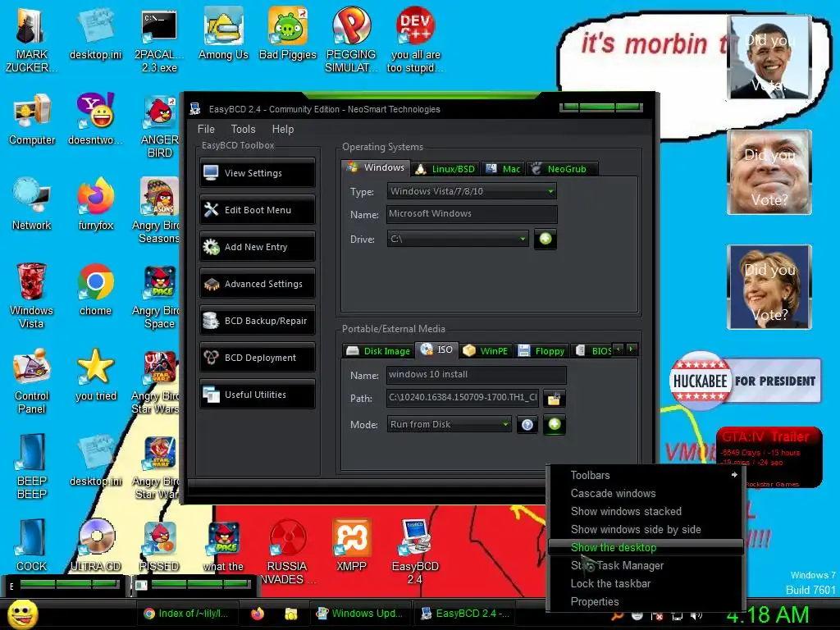The height and width of the screenshot is (630, 840).
Task: Select Show the desktop
Action: 646,547
